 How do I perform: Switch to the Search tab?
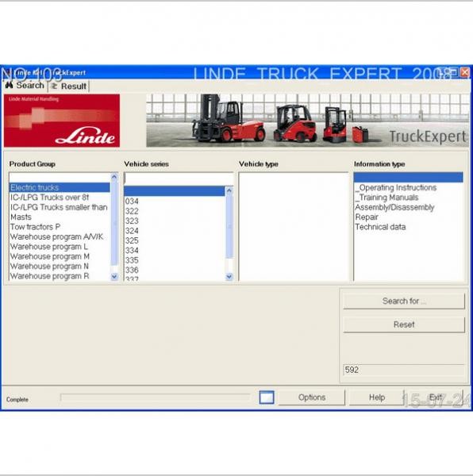(25, 86)
